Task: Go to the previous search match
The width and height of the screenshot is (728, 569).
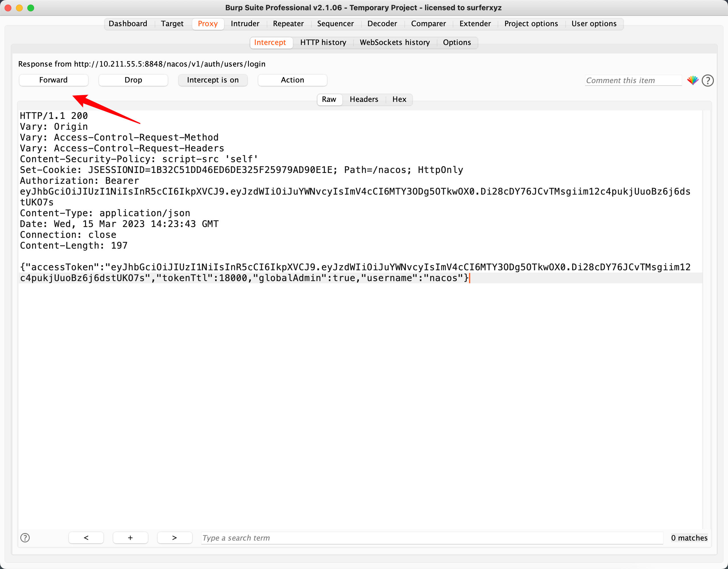Action: [x=86, y=538]
